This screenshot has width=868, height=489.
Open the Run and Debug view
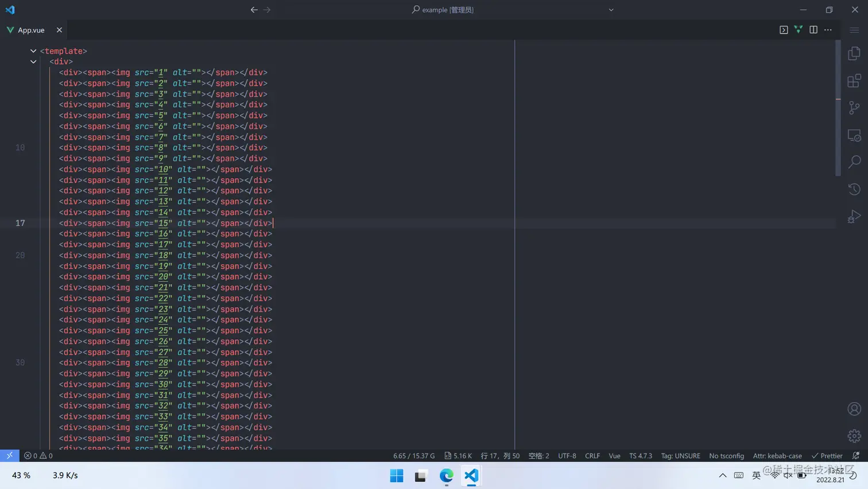854,216
